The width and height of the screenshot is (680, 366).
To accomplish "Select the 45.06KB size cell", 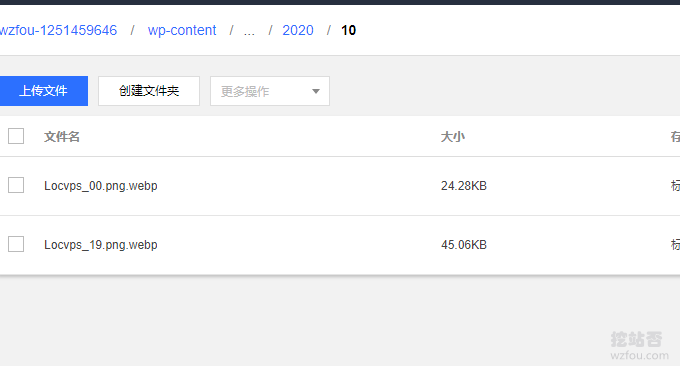I will click(464, 245).
